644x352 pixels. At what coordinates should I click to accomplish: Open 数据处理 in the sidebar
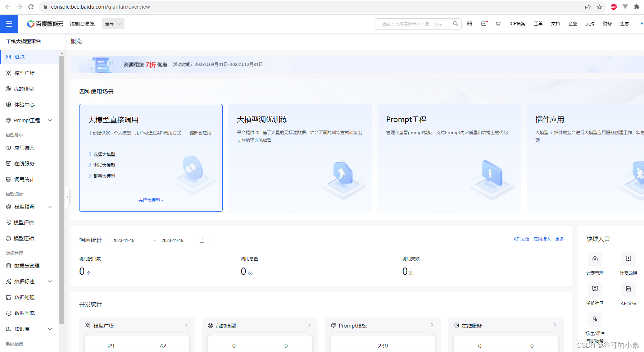pos(30,297)
